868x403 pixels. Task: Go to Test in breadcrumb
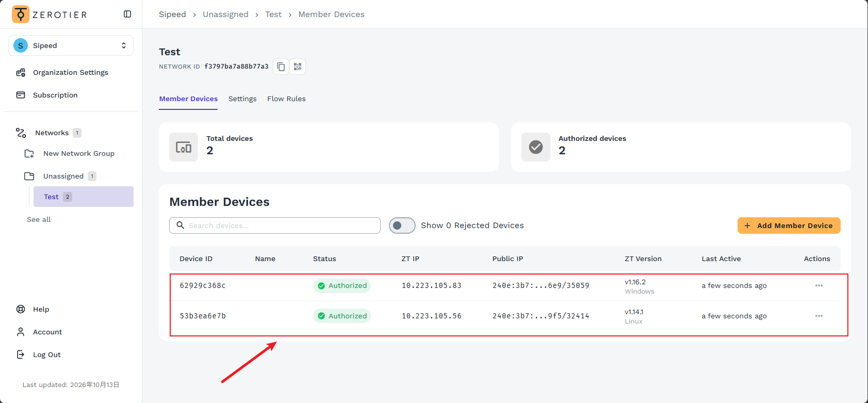[273, 14]
